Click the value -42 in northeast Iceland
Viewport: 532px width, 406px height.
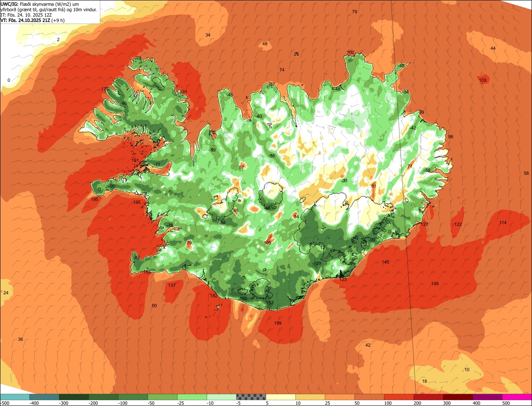tap(412, 128)
